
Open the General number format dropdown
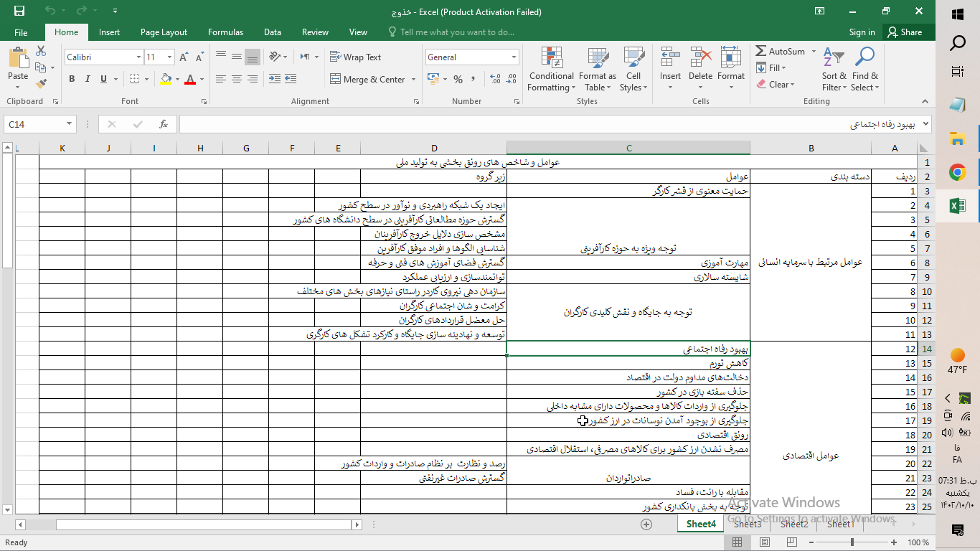tap(514, 57)
